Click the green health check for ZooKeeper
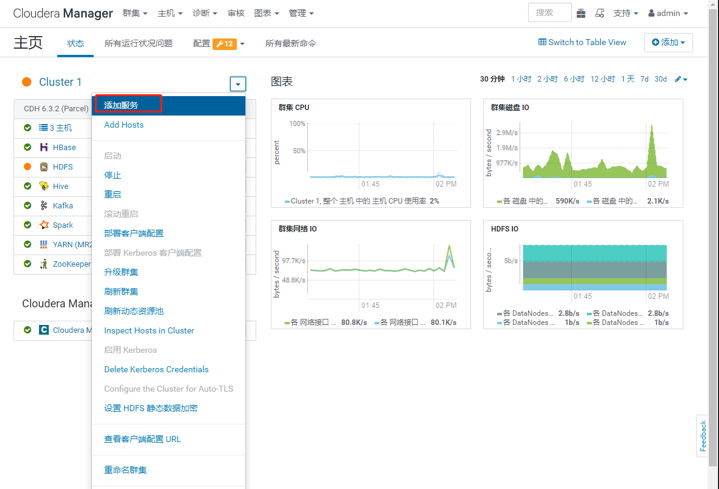Screen dimensions: 719x489 tap(28, 264)
